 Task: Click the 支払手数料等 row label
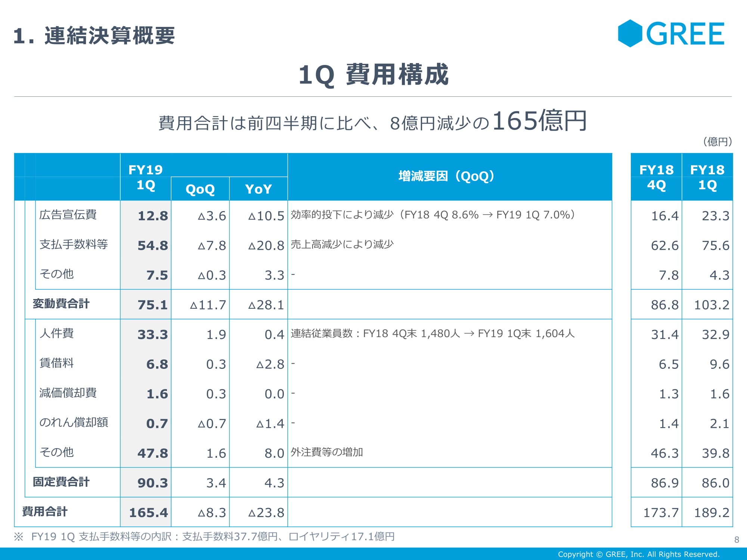tap(74, 244)
